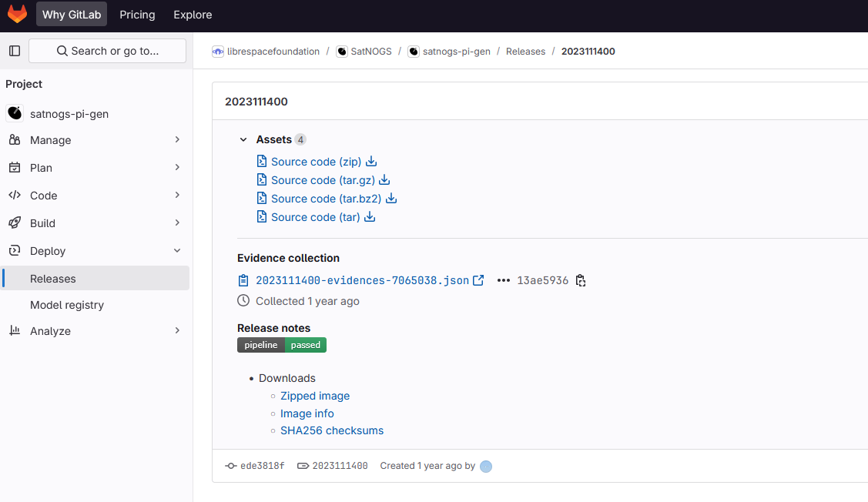Click the Deploy icon
This screenshot has height=502, width=868.
pos(15,251)
